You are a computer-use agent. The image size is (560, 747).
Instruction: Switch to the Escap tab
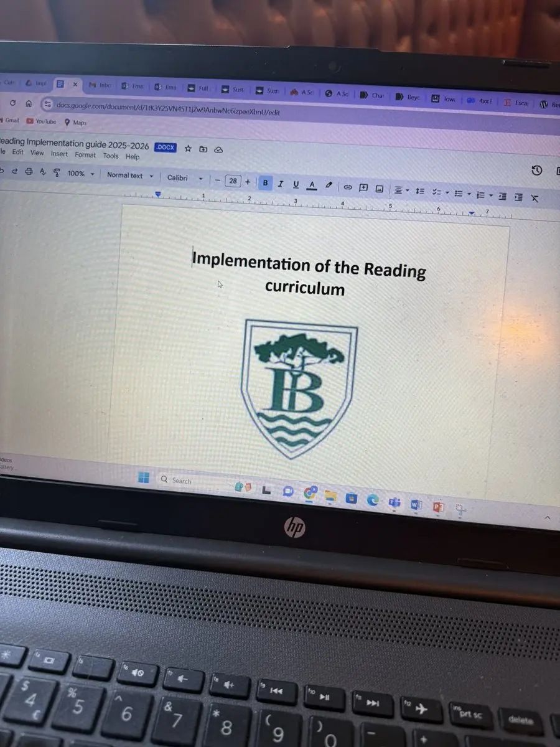point(516,102)
